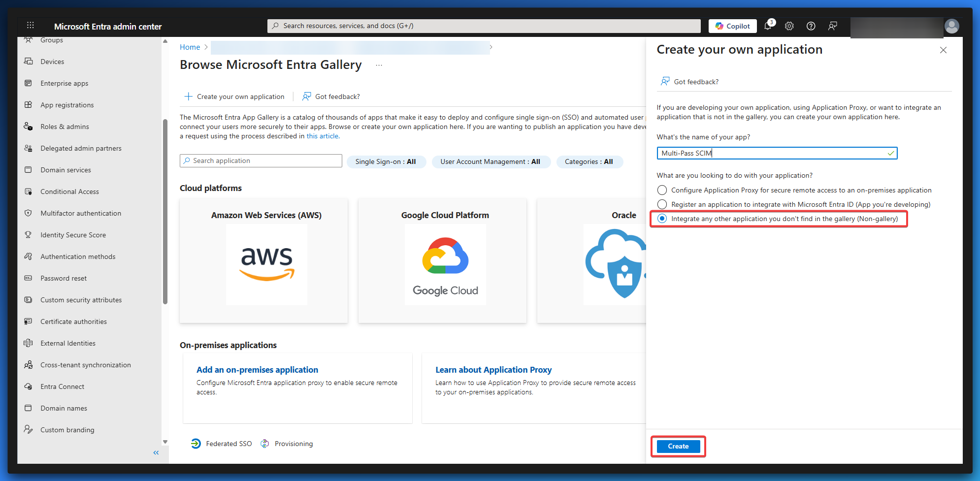The height and width of the screenshot is (481, 980).
Task: Open the app launcher waffle icon
Action: click(30, 26)
